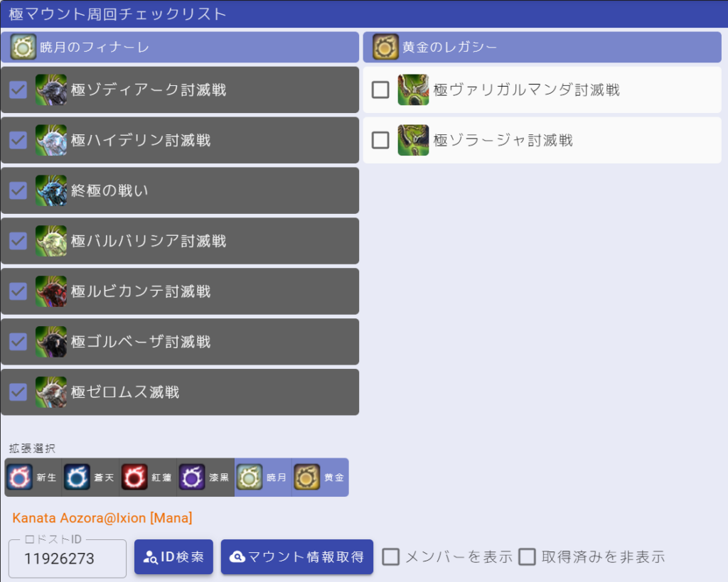Click the 極ゾディアーク討滅戦 mount icon

51,90
